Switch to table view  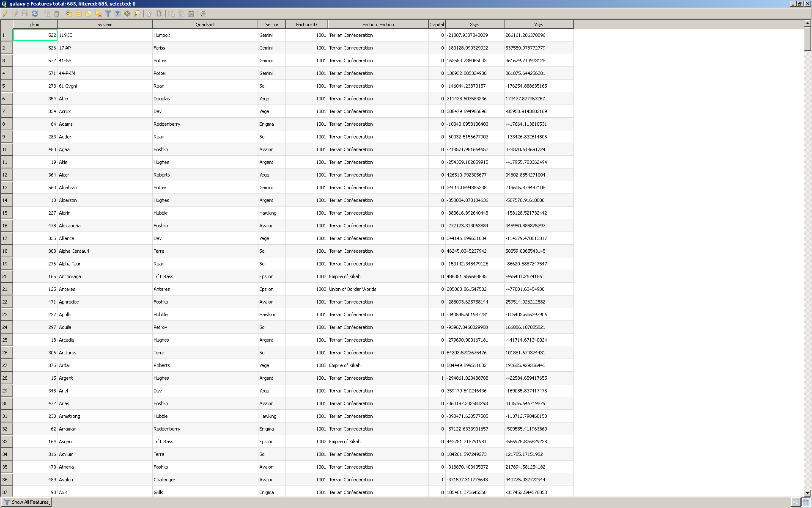[806, 502]
